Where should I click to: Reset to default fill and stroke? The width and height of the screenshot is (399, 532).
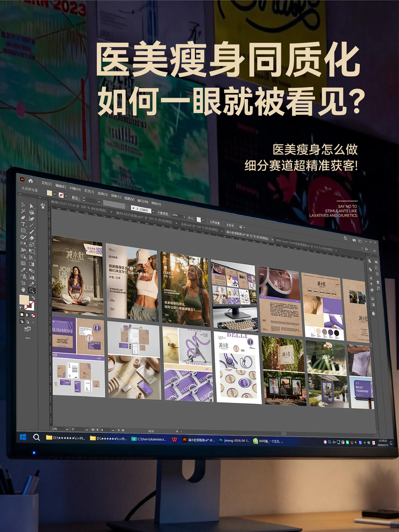21,308
